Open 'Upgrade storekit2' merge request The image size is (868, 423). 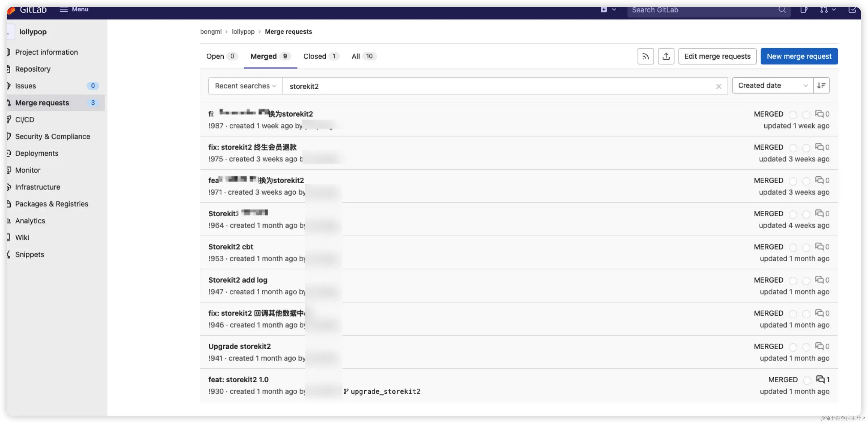point(239,346)
